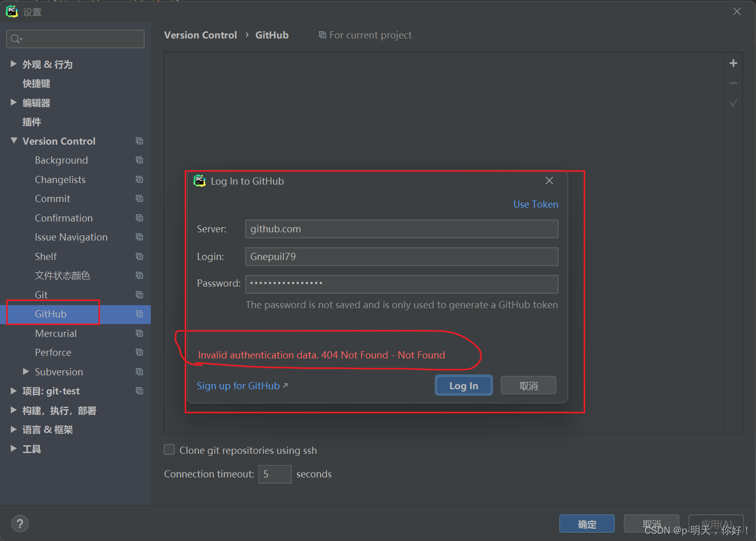756x541 pixels.
Task: Click the search magnifier icon in settings
Action: (x=16, y=39)
